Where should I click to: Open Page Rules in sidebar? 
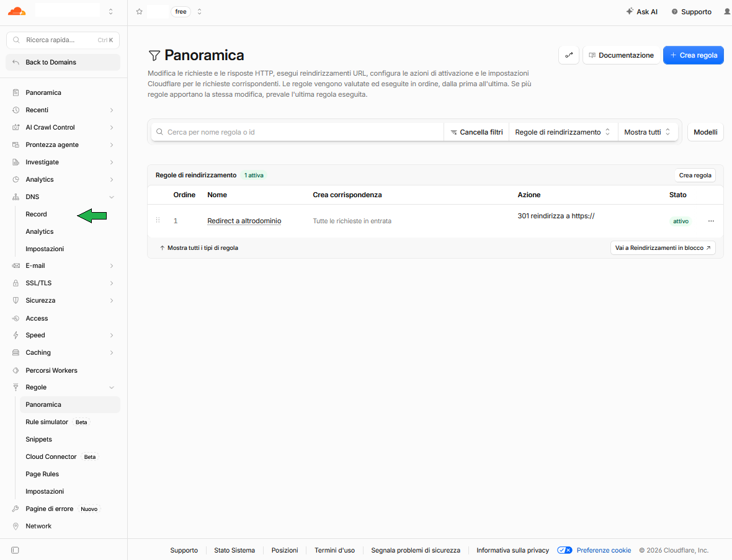coord(42,474)
